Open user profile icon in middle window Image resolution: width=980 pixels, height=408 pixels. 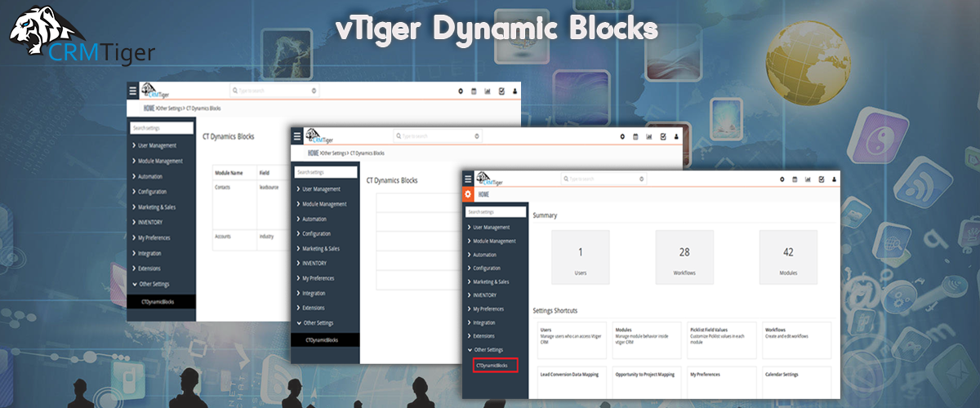pyautogui.click(x=676, y=136)
